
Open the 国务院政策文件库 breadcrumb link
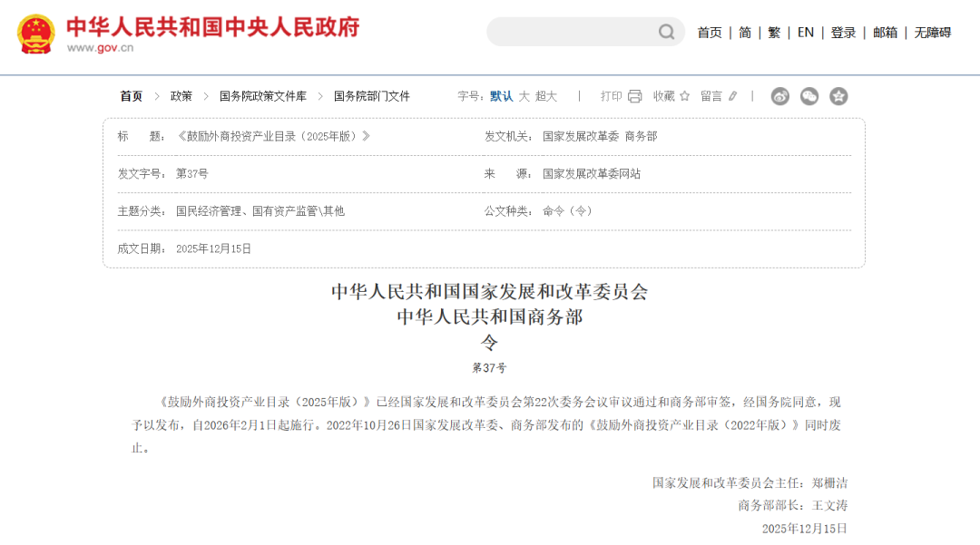tap(263, 95)
